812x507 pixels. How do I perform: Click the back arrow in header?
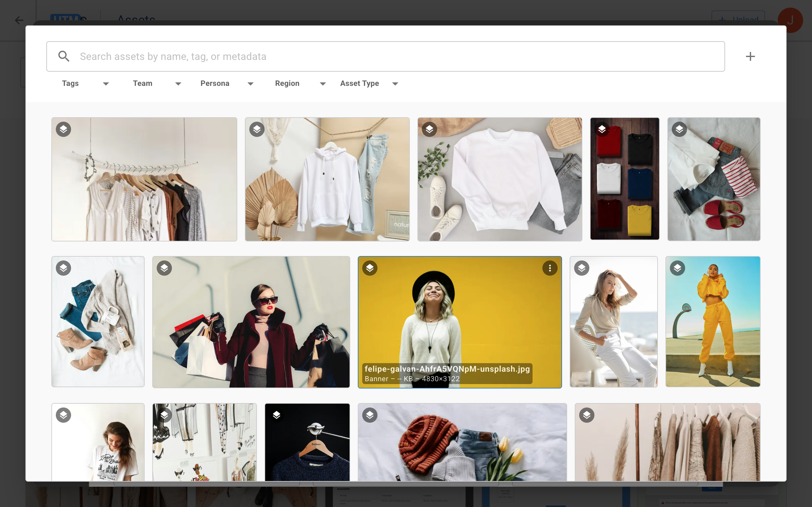coord(19,20)
